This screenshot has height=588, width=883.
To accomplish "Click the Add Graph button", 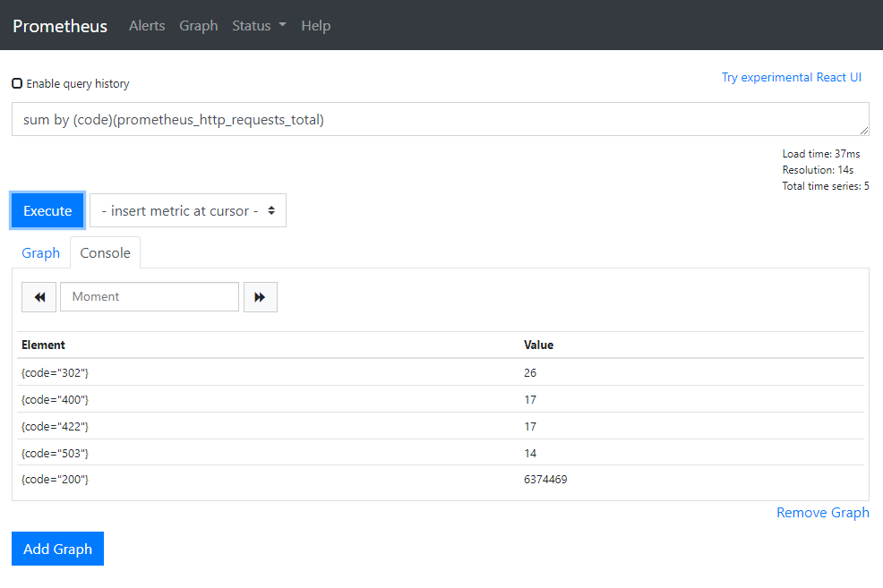I will tap(57, 549).
